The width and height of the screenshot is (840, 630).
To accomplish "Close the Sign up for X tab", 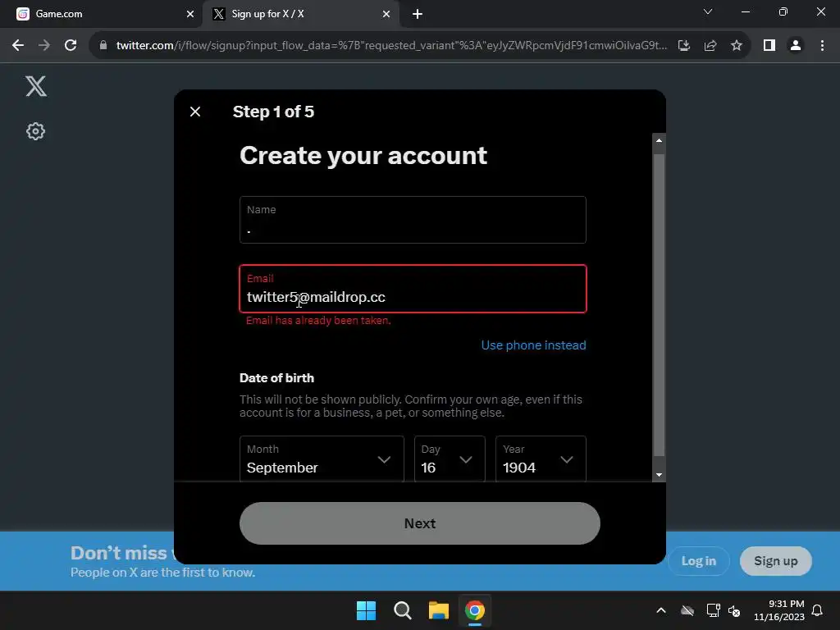I will click(x=386, y=14).
